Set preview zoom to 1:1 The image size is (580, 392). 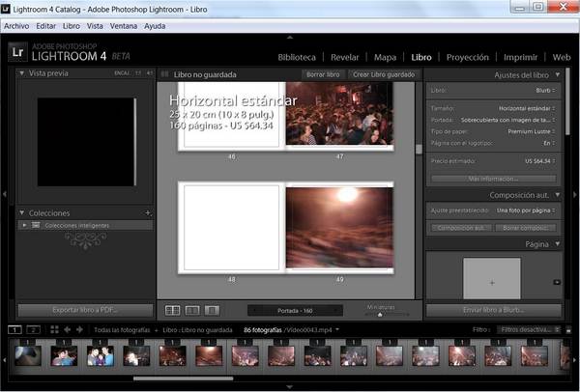point(138,73)
